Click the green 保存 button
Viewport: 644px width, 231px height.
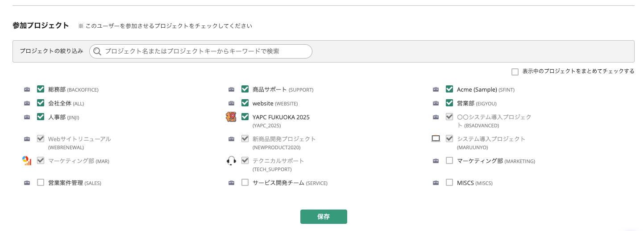(x=324, y=217)
